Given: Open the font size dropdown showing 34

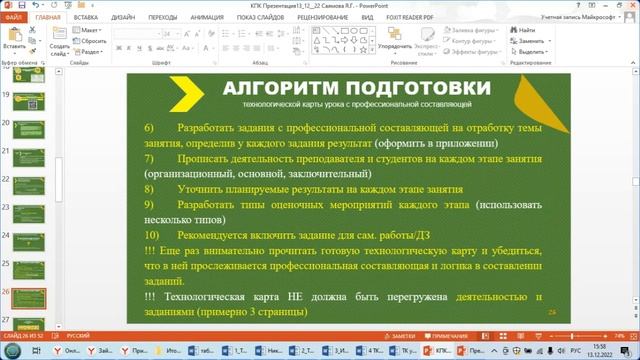Looking at the screenshot, I should (178, 34).
